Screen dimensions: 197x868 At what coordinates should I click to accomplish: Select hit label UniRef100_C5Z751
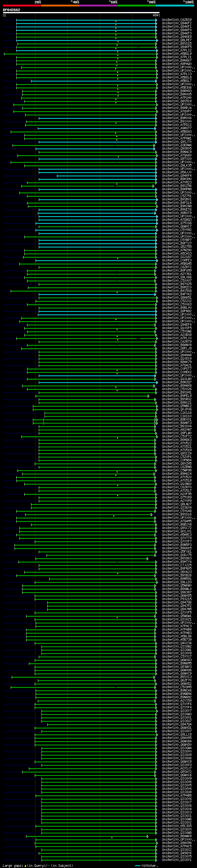coord(176,196)
